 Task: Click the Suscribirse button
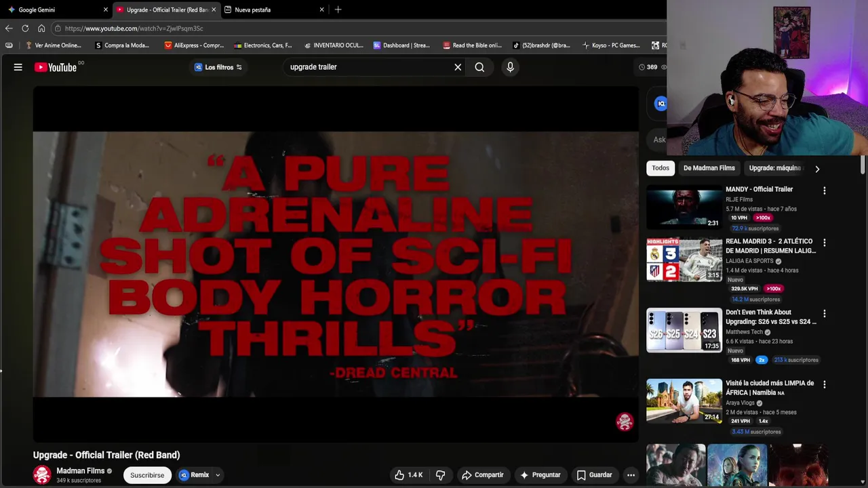(147, 475)
